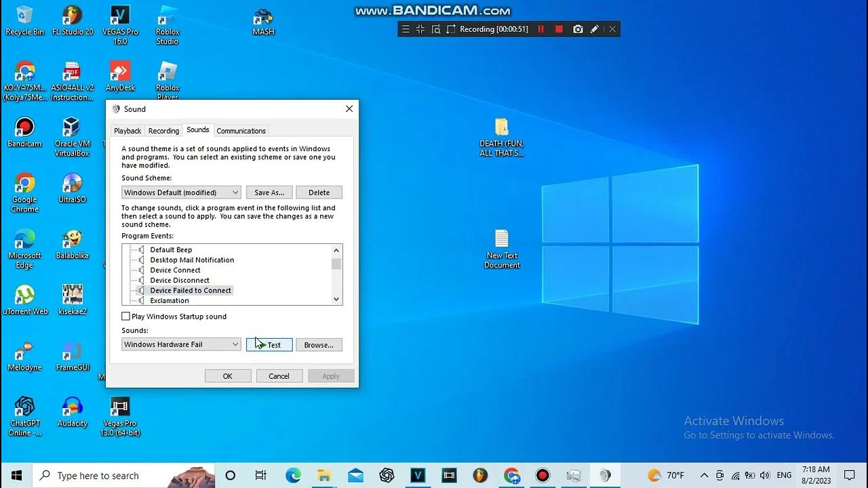Test the selected sound
This screenshot has width=868, height=488.
269,344
